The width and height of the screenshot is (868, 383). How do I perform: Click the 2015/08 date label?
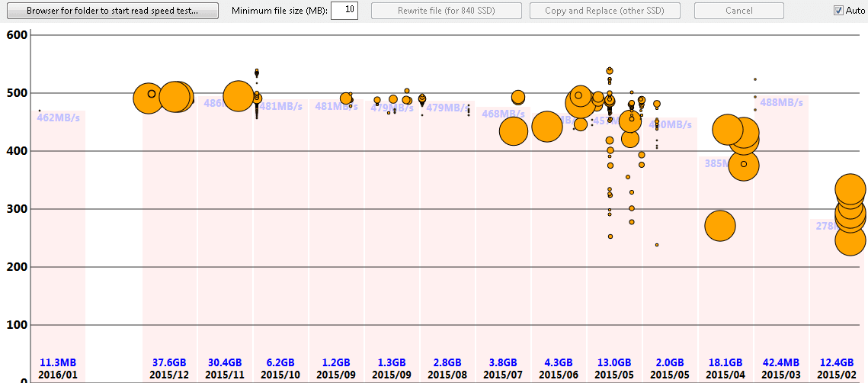[x=447, y=375]
